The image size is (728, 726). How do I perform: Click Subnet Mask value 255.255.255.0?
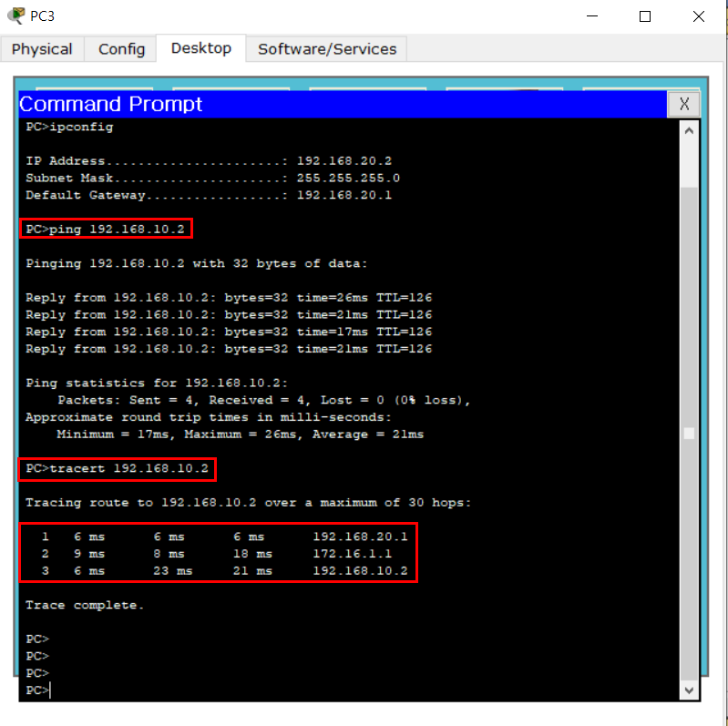point(348,179)
